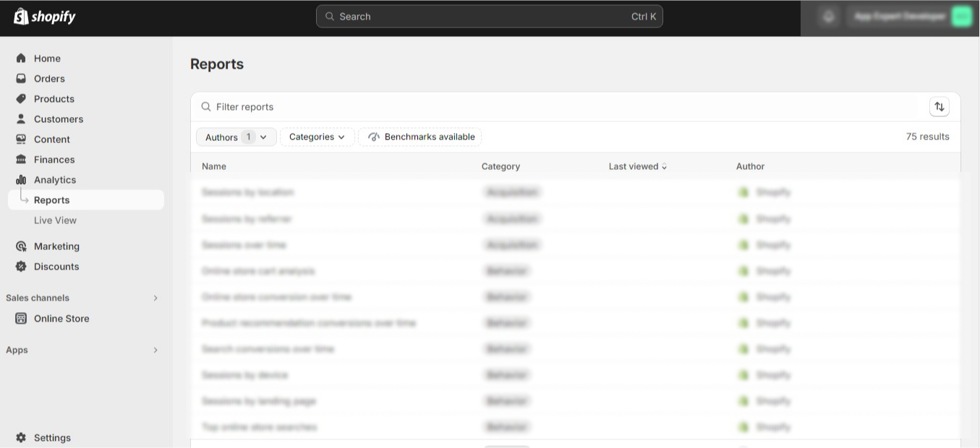
Task: Click the Orders inbox icon
Action: 21,78
